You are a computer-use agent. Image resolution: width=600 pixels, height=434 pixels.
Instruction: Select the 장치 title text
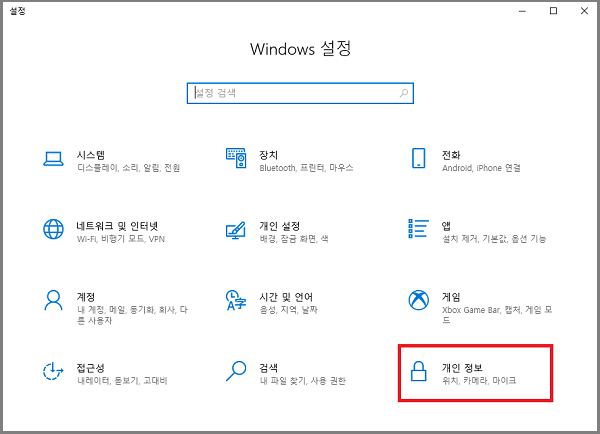pos(268,155)
